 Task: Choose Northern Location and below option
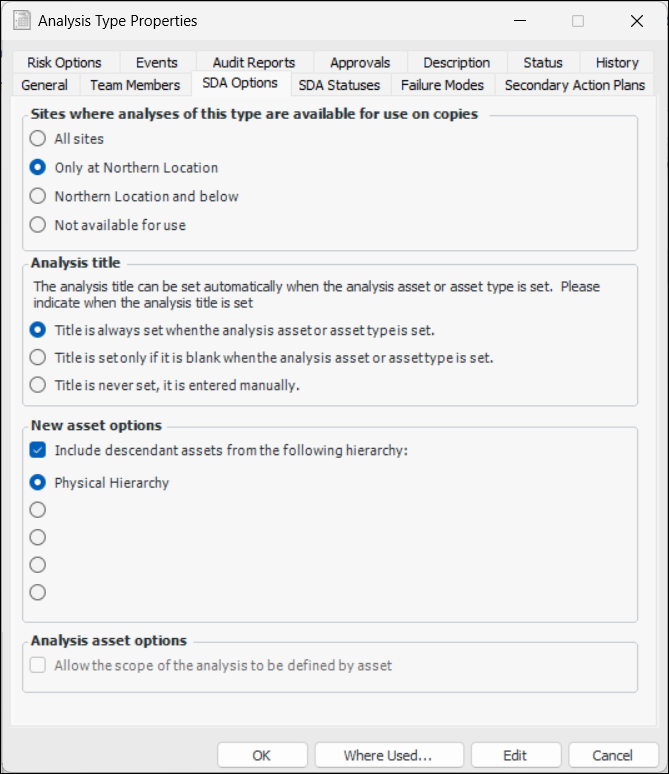pos(38,196)
